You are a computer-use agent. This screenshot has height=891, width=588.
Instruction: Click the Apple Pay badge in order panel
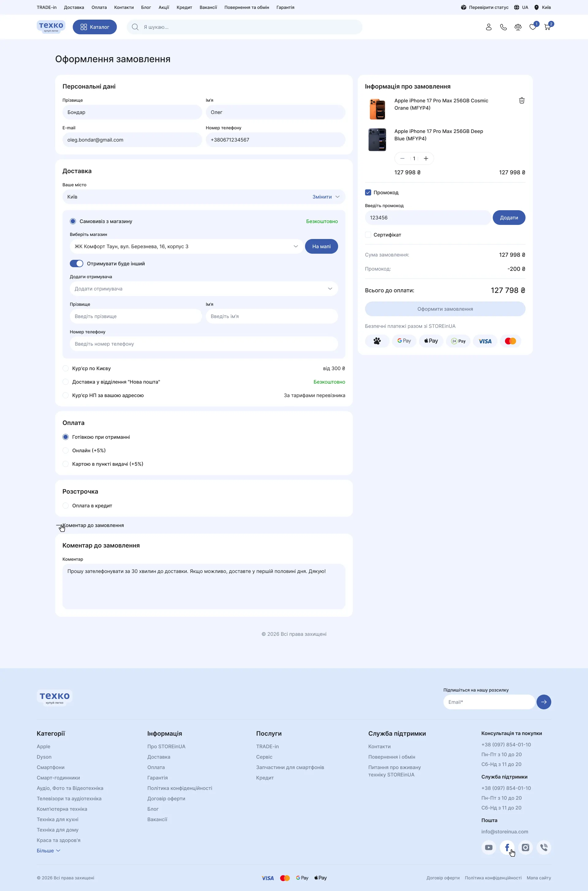[x=431, y=341]
